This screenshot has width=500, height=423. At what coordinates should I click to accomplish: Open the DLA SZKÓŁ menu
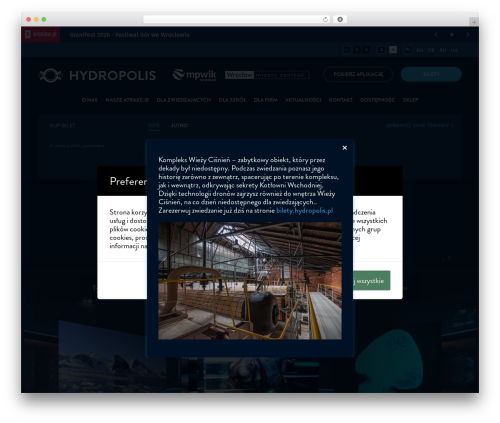click(x=232, y=100)
